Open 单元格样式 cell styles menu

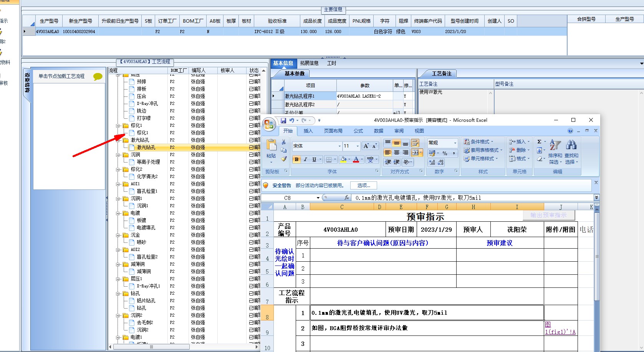[480, 159]
